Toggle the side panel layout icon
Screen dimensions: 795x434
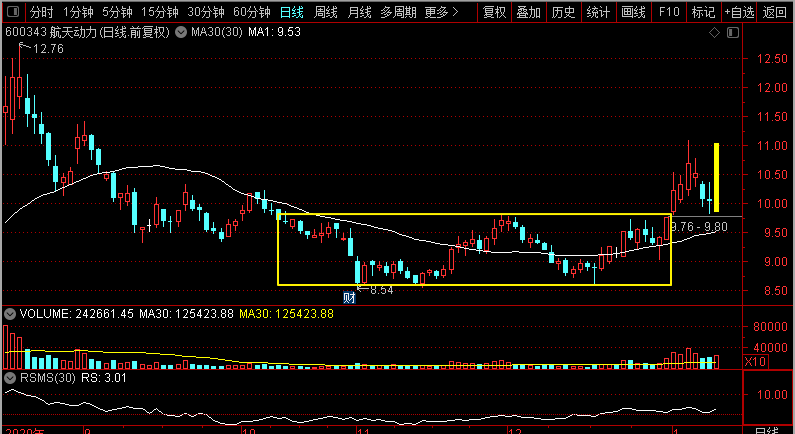click(731, 33)
